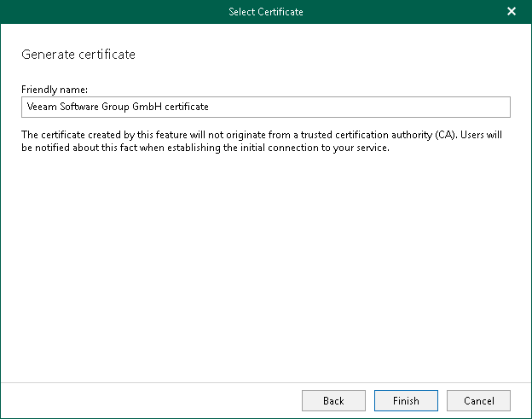Click the 'Select Certificate' window title

(x=266, y=12)
